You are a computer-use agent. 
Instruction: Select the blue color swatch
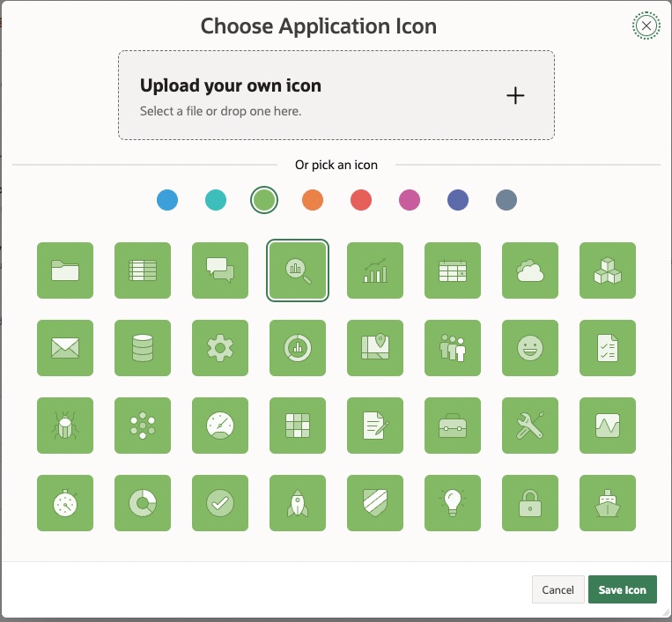[x=167, y=200]
